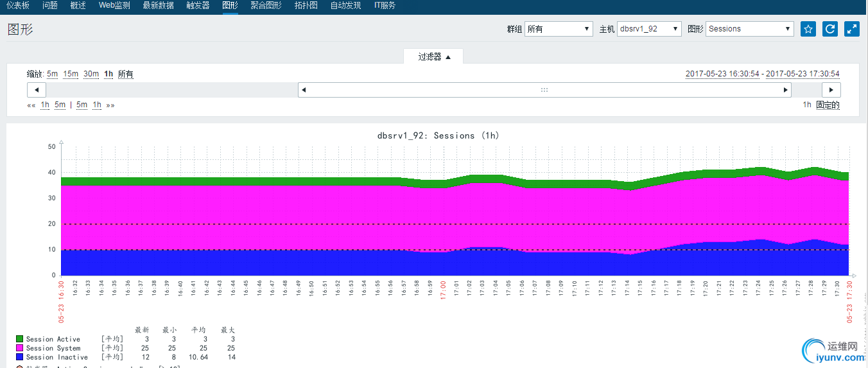Click the start date 2017-05-23 16:30:54

pyautogui.click(x=722, y=74)
